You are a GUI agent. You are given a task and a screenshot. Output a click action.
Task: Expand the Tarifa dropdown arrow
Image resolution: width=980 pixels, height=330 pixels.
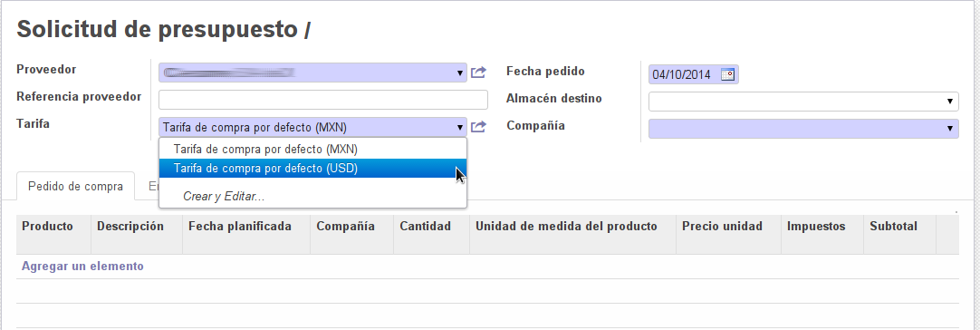pyautogui.click(x=461, y=128)
